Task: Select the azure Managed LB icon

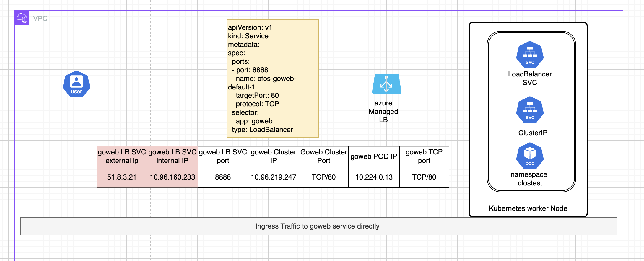Action: point(386,84)
